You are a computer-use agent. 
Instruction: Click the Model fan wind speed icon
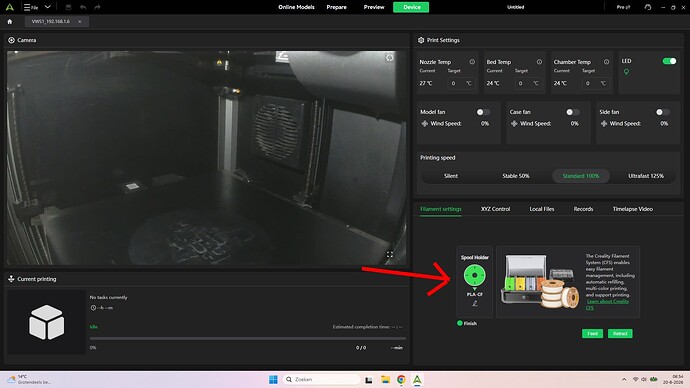425,124
